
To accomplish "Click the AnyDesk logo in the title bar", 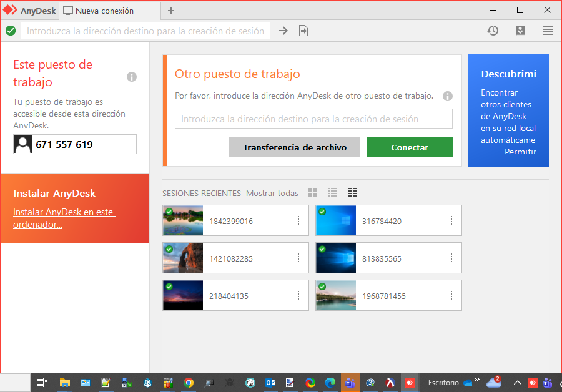I will click(10, 11).
